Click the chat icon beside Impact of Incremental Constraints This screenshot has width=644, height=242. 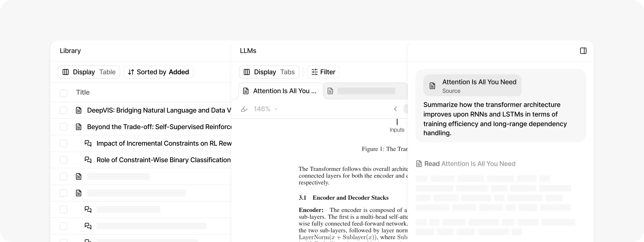pyautogui.click(x=88, y=143)
